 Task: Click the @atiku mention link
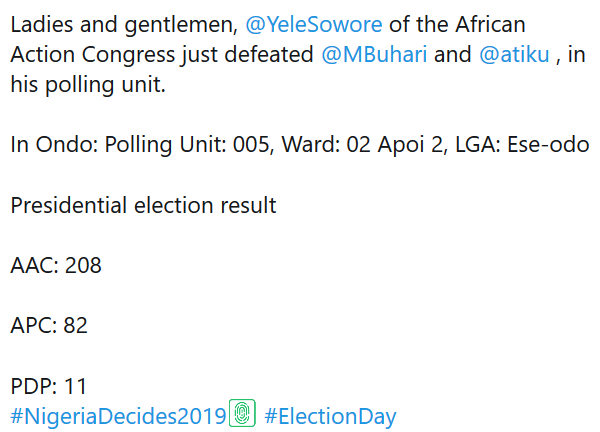(514, 55)
